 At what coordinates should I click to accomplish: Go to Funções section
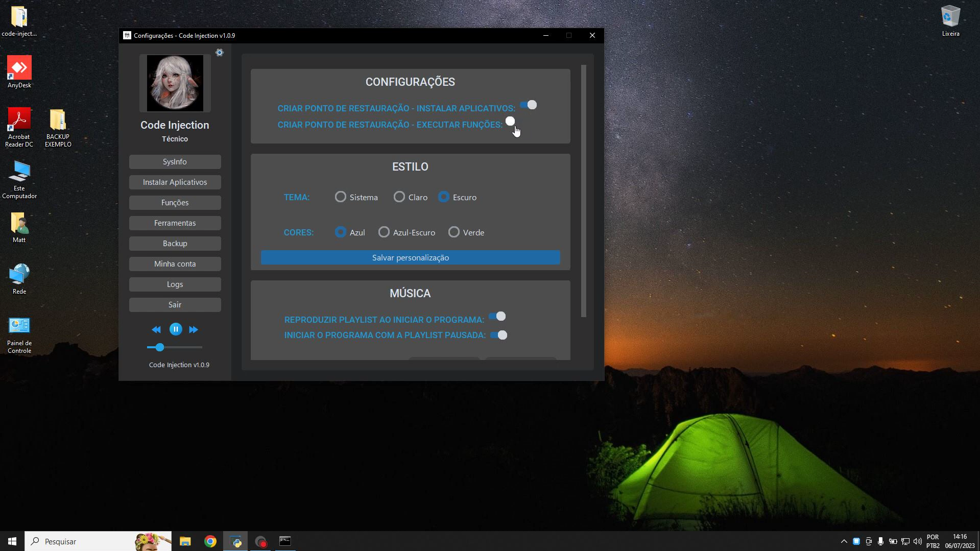click(x=175, y=203)
